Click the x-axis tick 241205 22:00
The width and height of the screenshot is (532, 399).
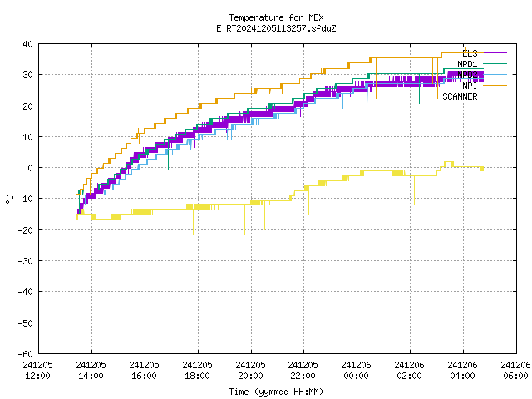point(303,370)
